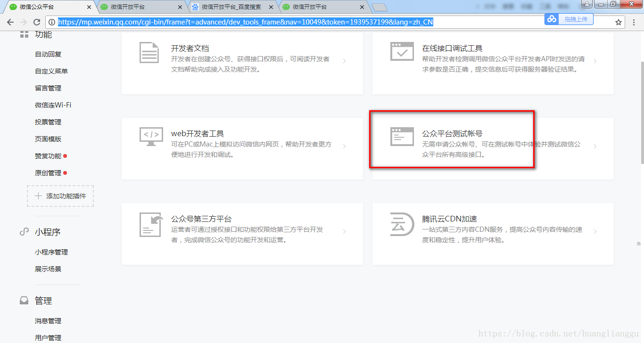Click the 公众平台测试帐号 title
644x343 pixels.
pos(452,134)
